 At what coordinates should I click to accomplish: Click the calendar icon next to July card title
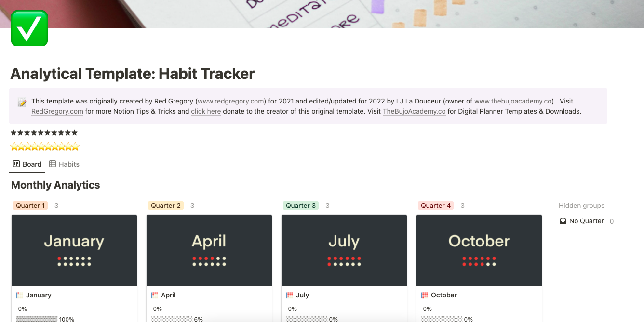[289, 295]
